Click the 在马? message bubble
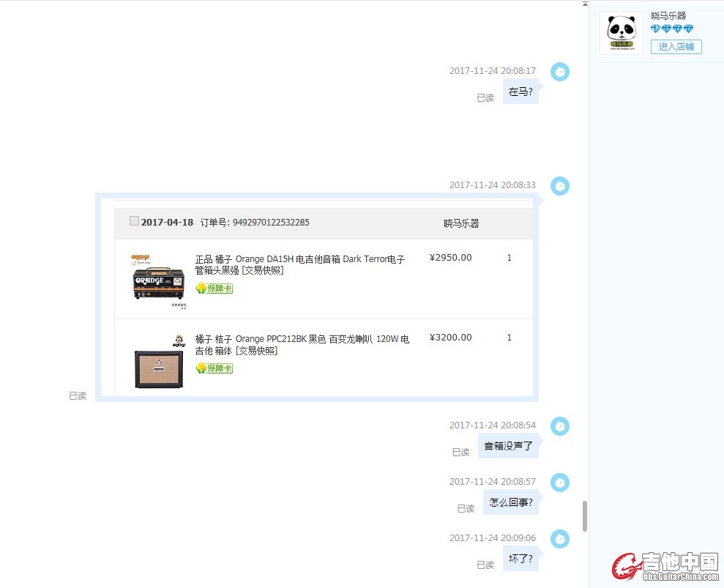 pos(520,92)
